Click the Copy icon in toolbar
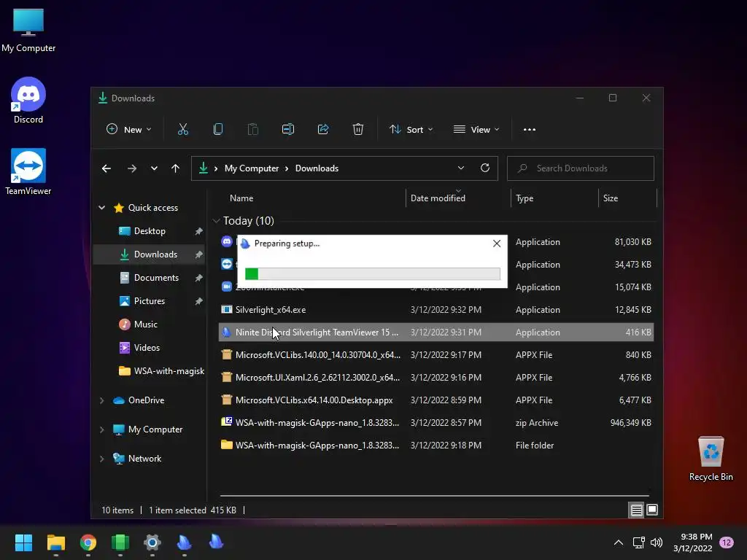Viewport: 747px width, 560px height. click(217, 130)
